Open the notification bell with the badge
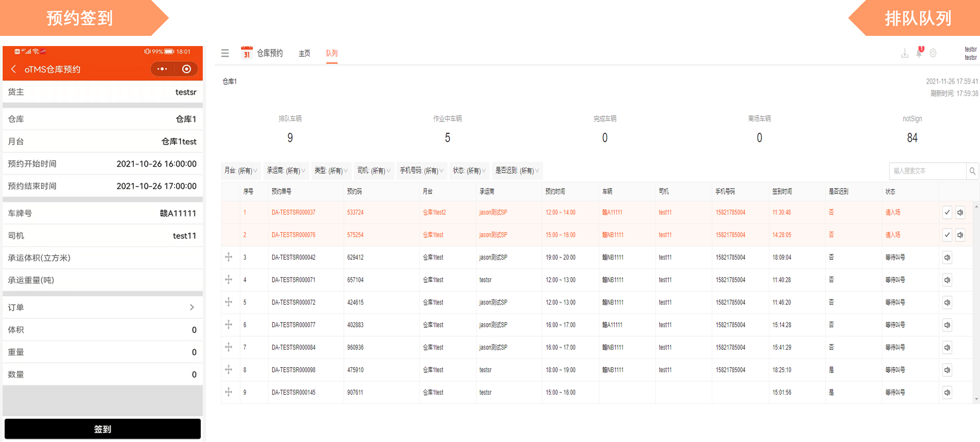 (919, 53)
